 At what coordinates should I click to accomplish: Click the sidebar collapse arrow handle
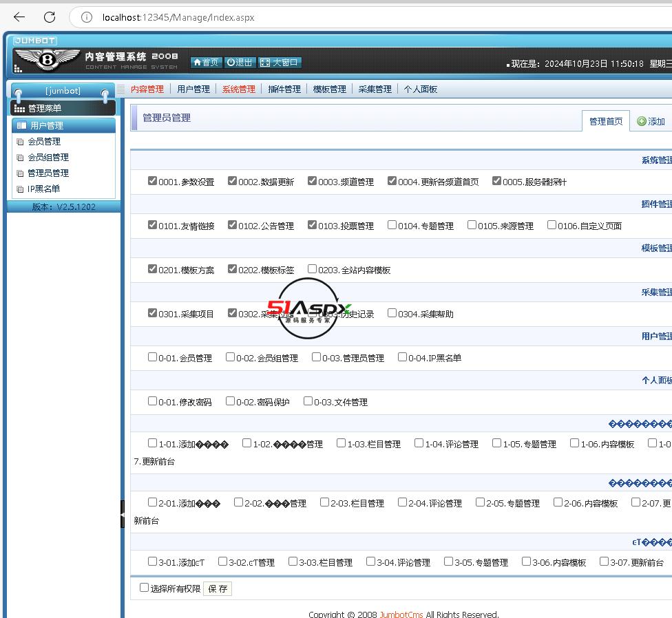pos(123,514)
